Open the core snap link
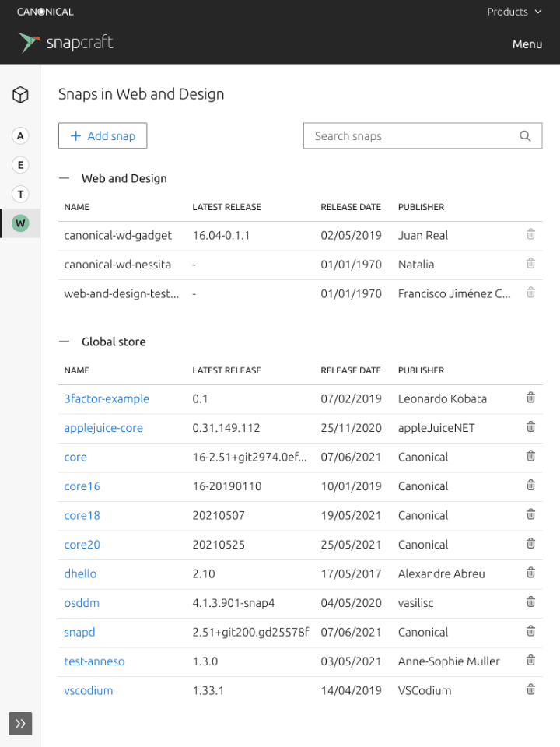Image resolution: width=560 pixels, height=747 pixels. [x=75, y=458]
